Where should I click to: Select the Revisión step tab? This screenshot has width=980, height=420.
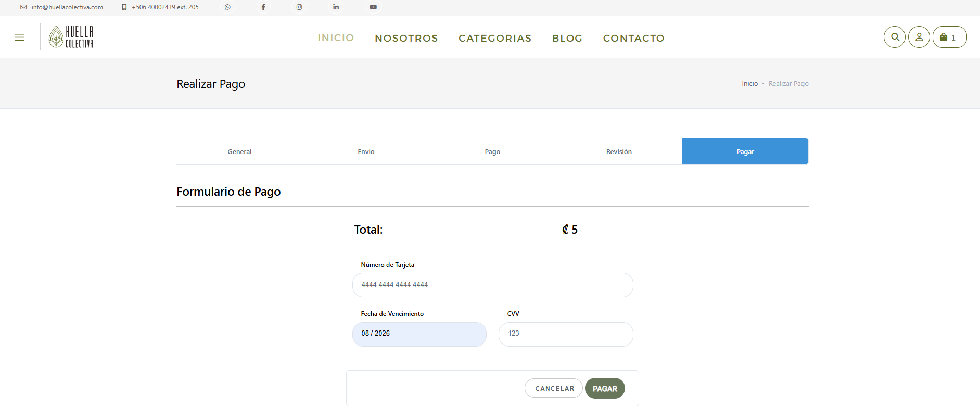(x=619, y=151)
